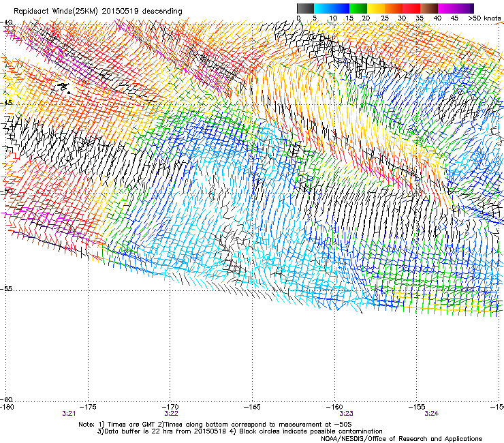
Task: Click the '-55' latitude axis label
Action: 6,289
